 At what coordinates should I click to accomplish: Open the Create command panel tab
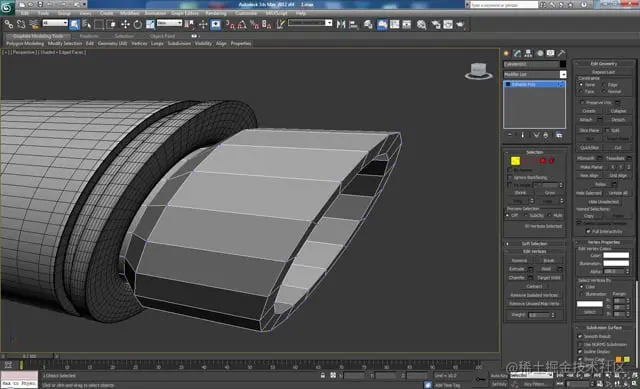click(x=507, y=53)
